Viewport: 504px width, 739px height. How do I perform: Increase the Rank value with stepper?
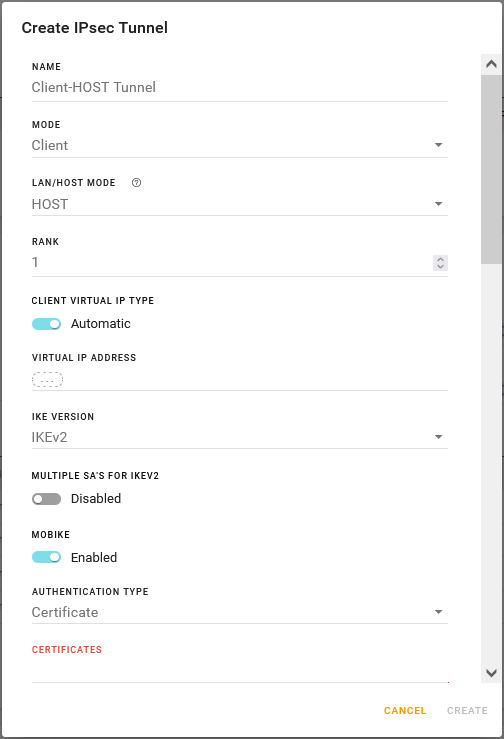(x=440, y=259)
